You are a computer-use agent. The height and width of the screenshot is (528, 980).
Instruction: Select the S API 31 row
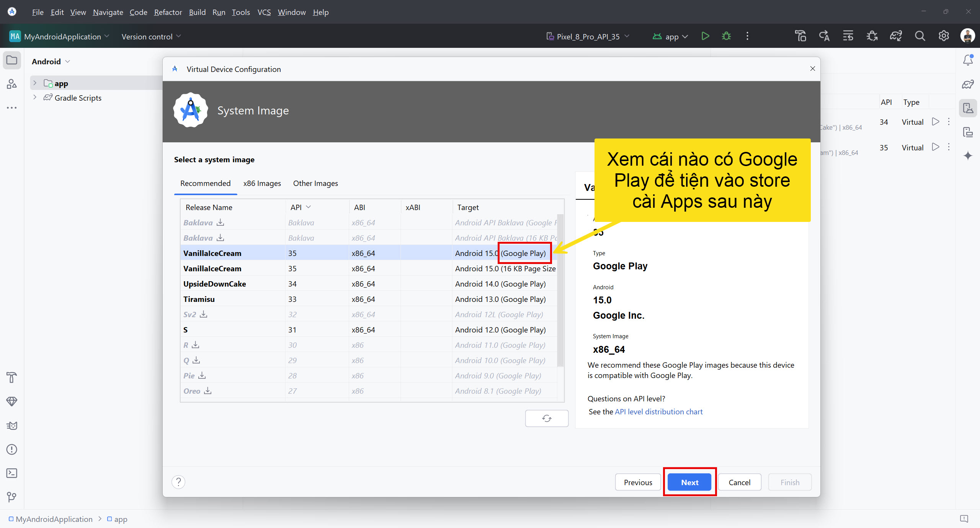(x=369, y=329)
